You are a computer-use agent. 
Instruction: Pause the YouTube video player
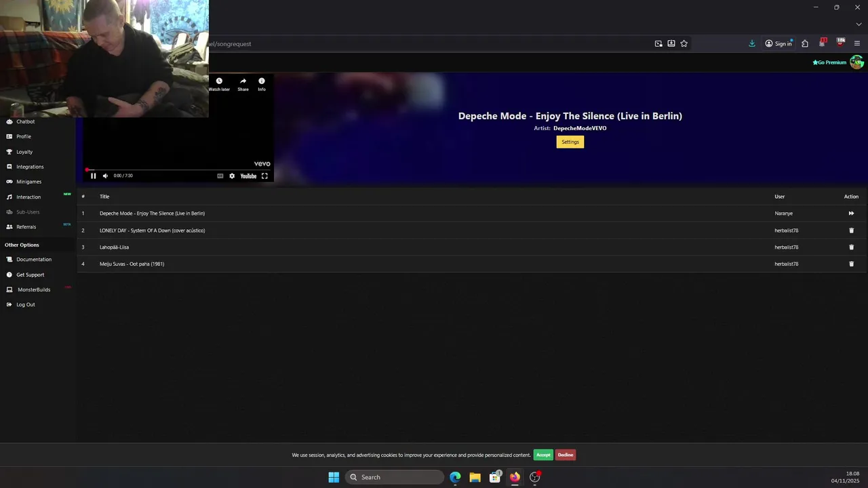tap(94, 176)
